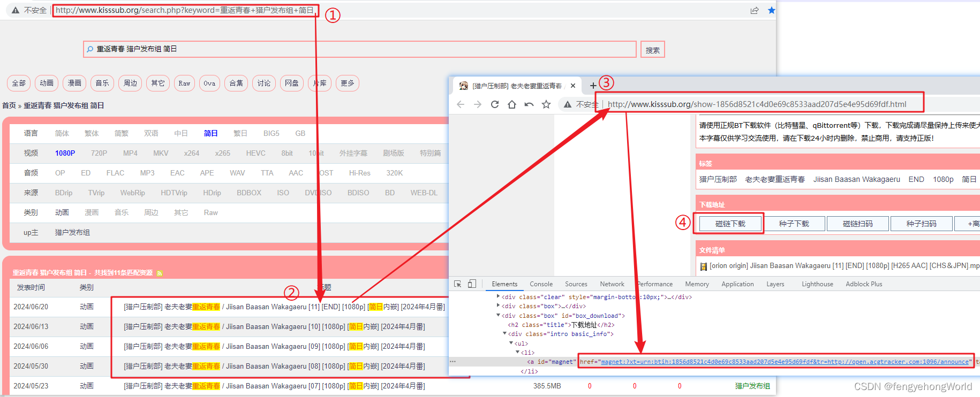Select the 动画 category pill
Image resolution: width=980 pixels, height=397 pixels.
tap(47, 83)
